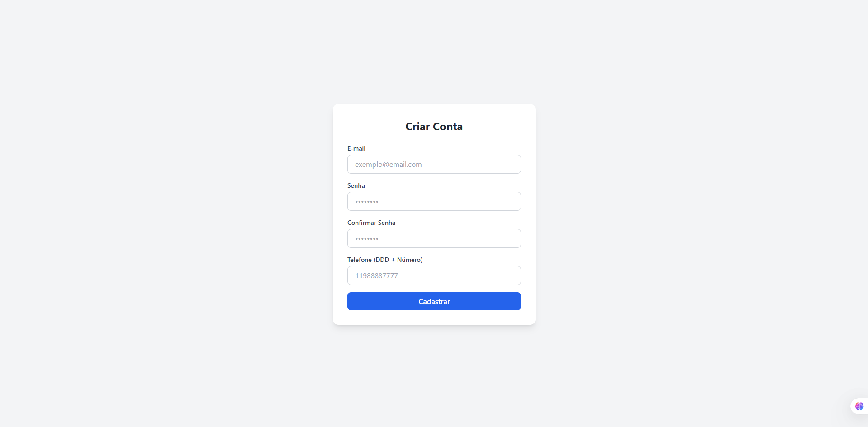Click into the Senha password field

click(434, 201)
